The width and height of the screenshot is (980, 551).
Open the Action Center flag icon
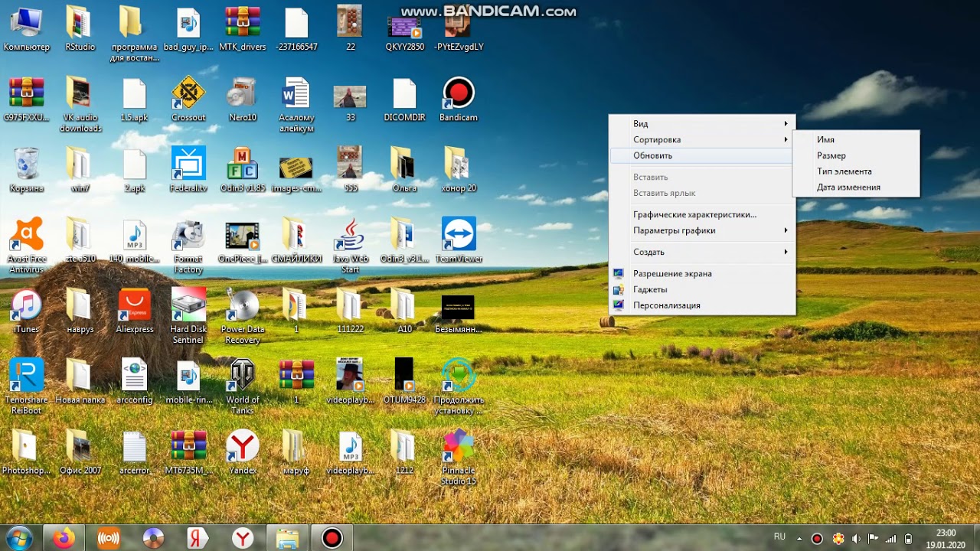click(873, 538)
